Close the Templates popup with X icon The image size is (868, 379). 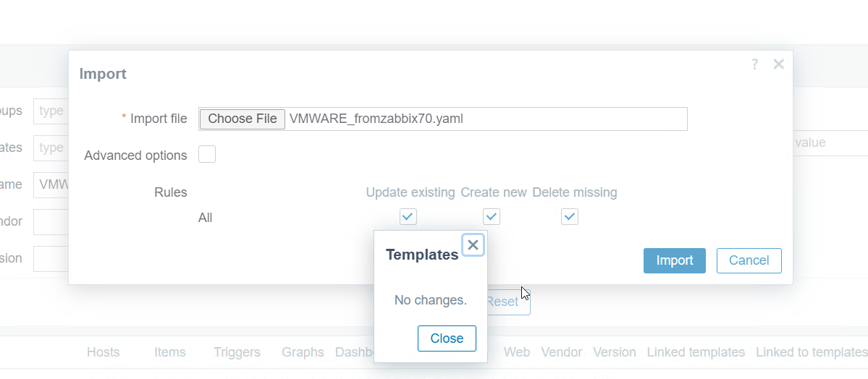[x=473, y=245]
